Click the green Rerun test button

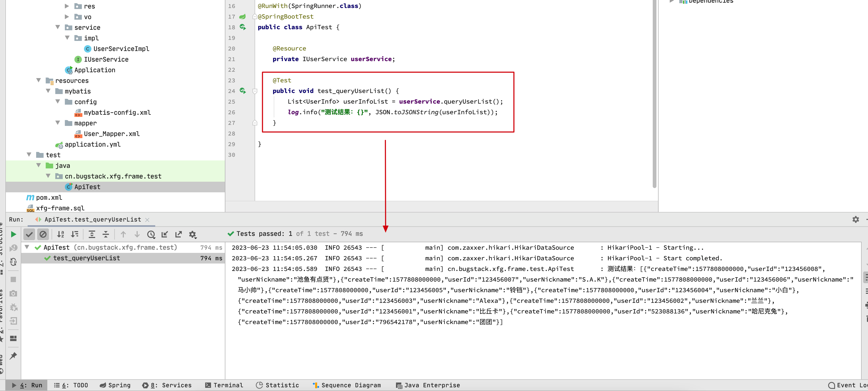[14, 234]
